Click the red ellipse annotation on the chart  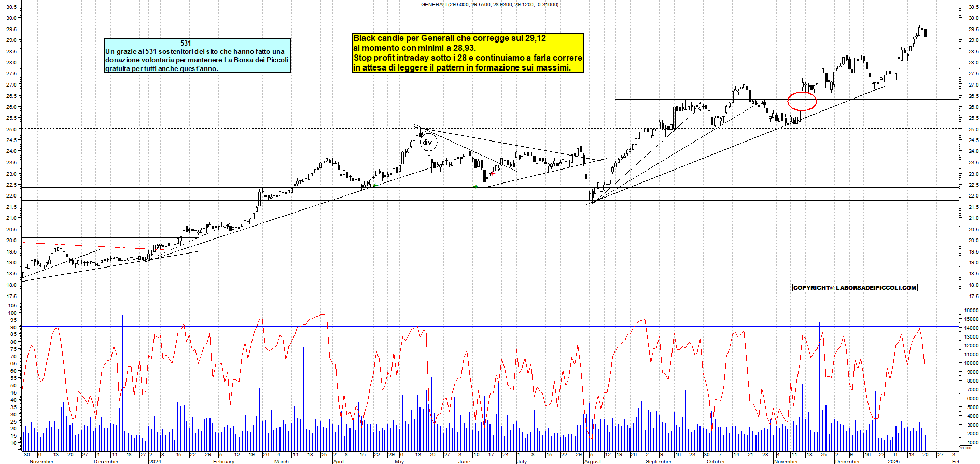tap(802, 101)
